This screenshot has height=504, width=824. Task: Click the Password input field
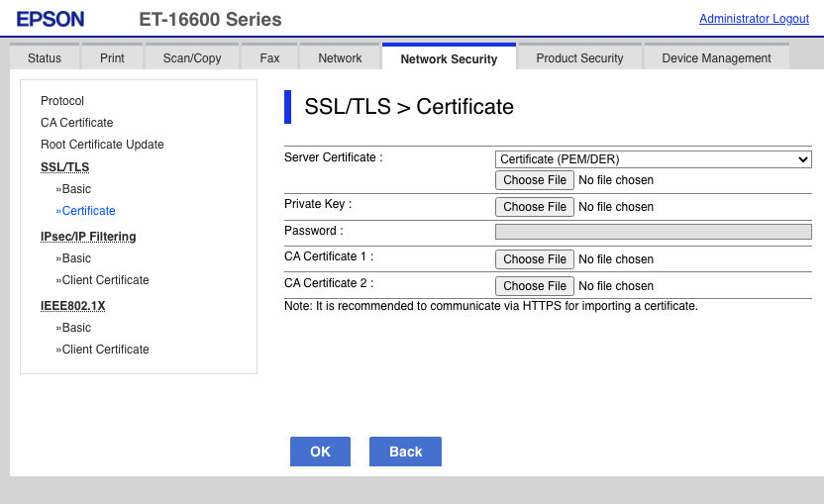point(653,232)
